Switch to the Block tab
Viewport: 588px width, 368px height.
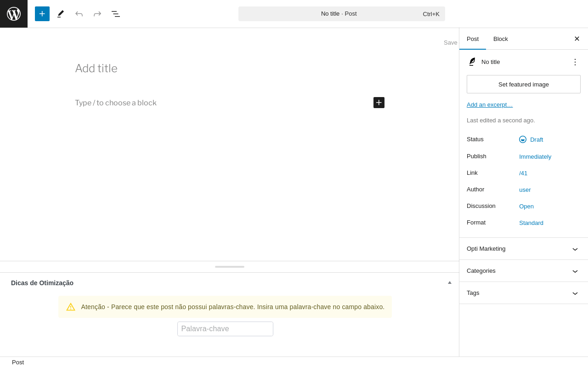[x=501, y=39]
